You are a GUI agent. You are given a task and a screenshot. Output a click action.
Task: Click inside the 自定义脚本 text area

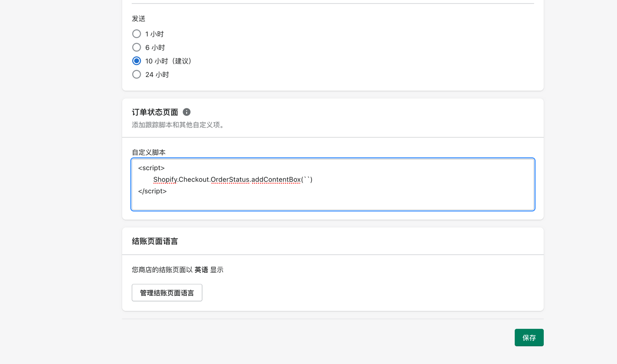click(x=332, y=185)
